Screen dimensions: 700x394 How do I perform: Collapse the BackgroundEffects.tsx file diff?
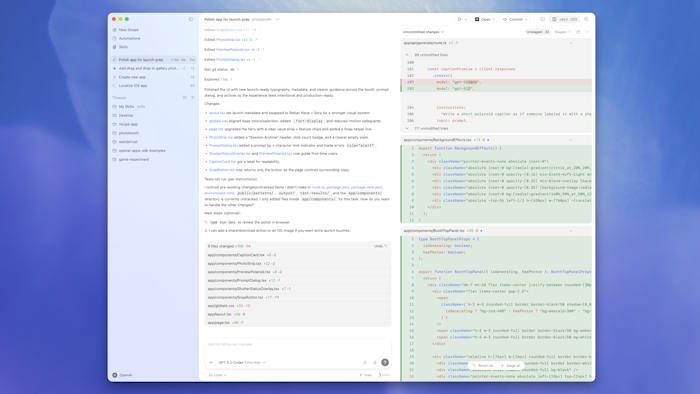pyautogui.click(x=571, y=140)
